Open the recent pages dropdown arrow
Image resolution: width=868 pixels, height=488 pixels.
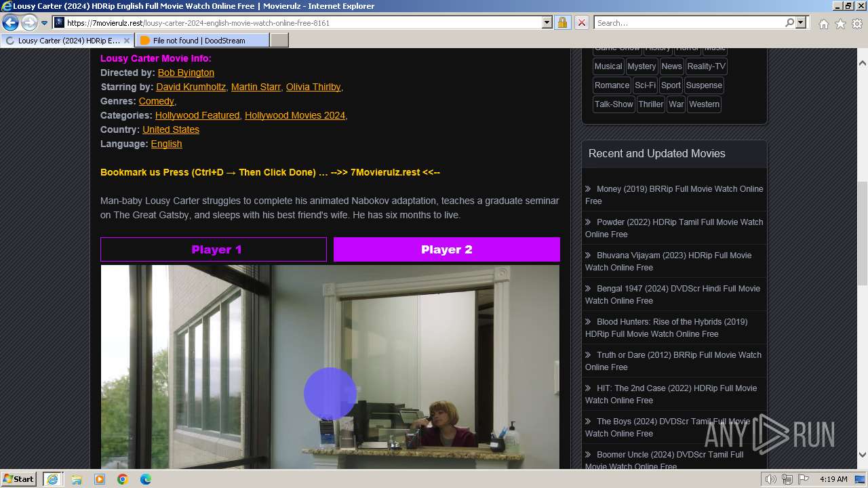click(x=45, y=23)
